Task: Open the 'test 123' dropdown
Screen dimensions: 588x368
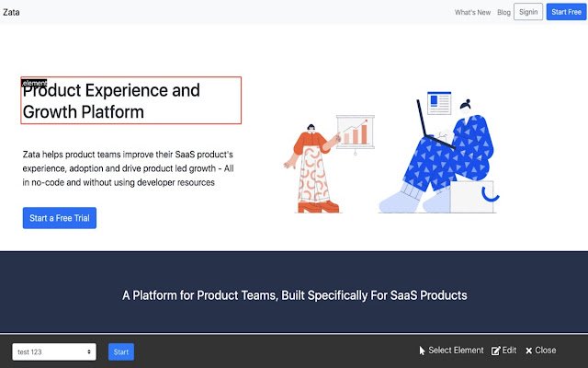Action: 54,351
